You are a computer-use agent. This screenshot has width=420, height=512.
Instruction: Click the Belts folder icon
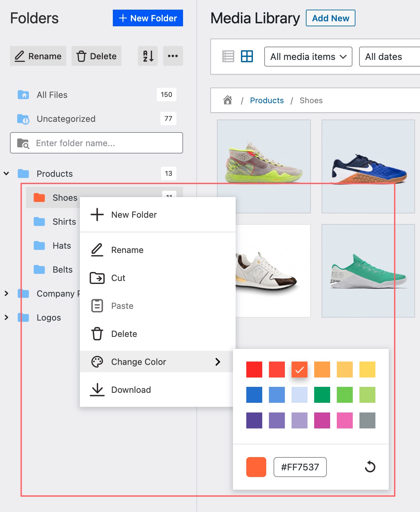39,269
